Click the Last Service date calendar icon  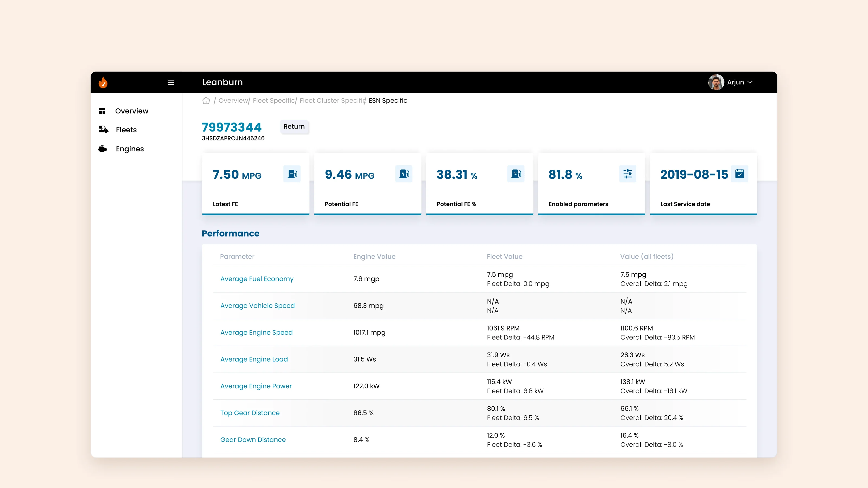coord(740,174)
